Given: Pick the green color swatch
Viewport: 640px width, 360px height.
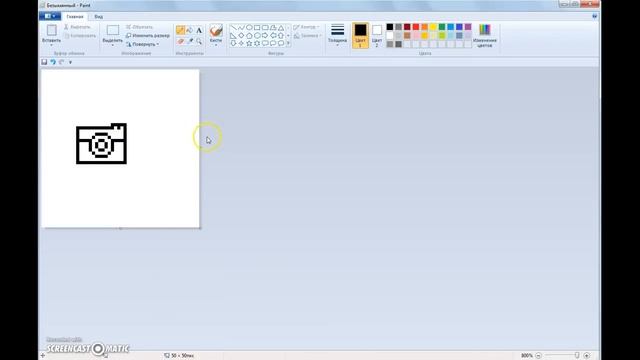Looking at the screenshot, I should (x=442, y=27).
